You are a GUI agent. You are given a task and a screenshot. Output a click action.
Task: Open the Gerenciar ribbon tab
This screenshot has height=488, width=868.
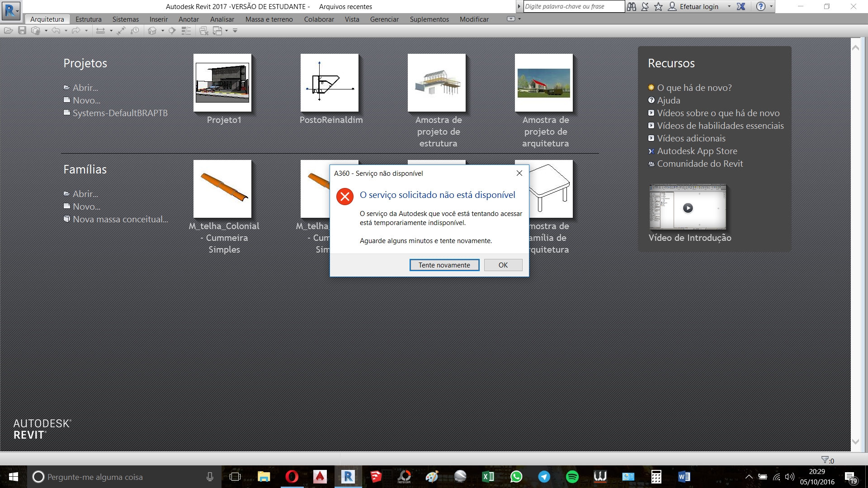point(384,19)
